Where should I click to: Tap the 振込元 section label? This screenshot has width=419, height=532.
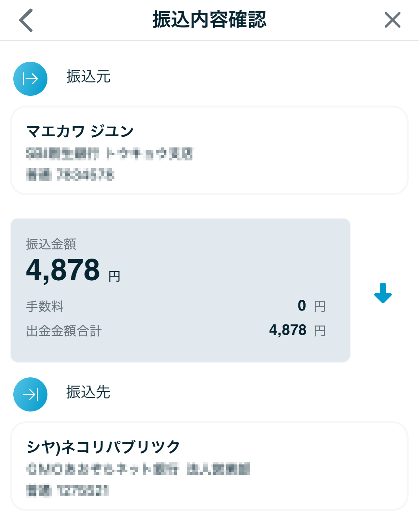pyautogui.click(x=88, y=77)
